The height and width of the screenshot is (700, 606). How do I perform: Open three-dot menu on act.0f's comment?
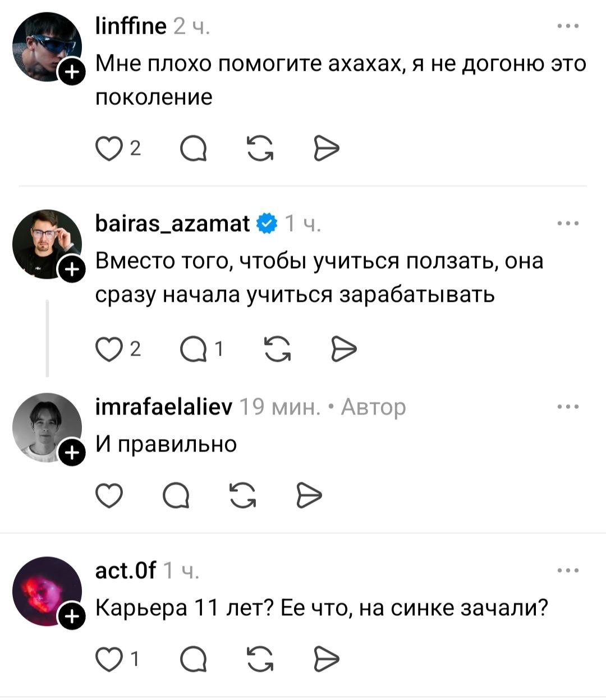568,571
